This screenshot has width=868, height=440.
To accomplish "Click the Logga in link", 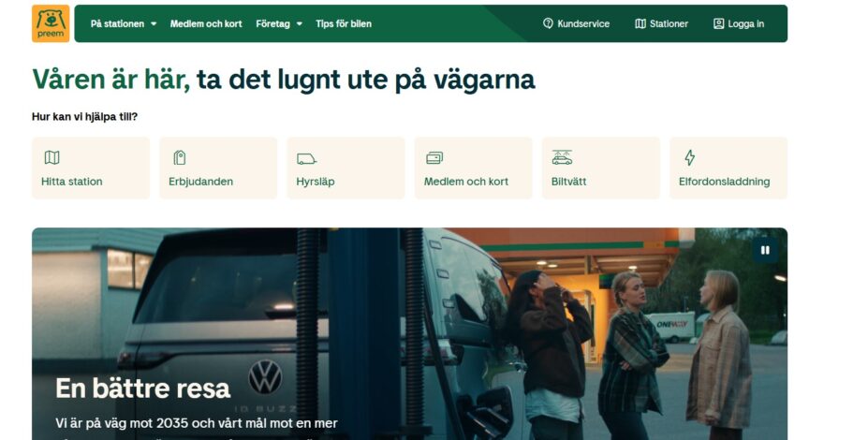I will click(739, 23).
